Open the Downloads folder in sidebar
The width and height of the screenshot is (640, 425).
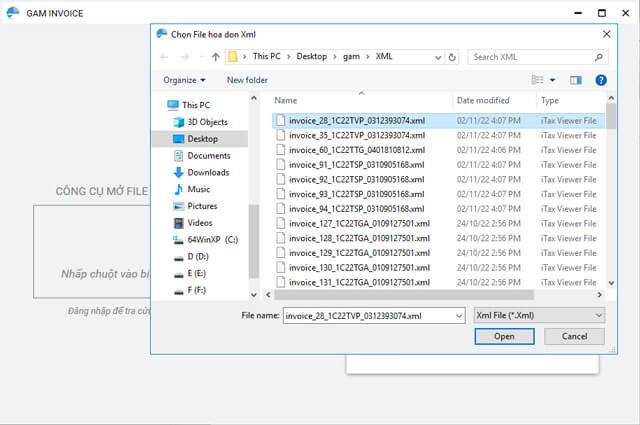point(208,172)
